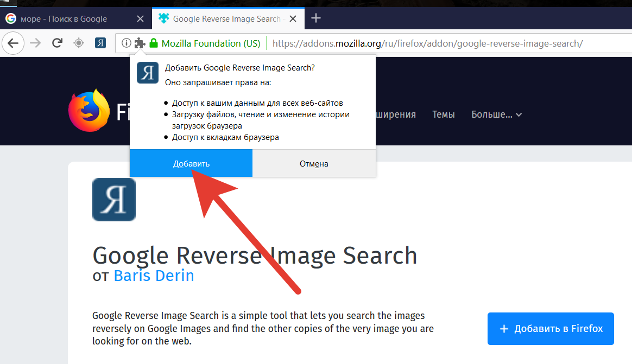Switch to the "море - Поиск в Google" tab
The width and height of the screenshot is (632, 364).
coord(64,19)
